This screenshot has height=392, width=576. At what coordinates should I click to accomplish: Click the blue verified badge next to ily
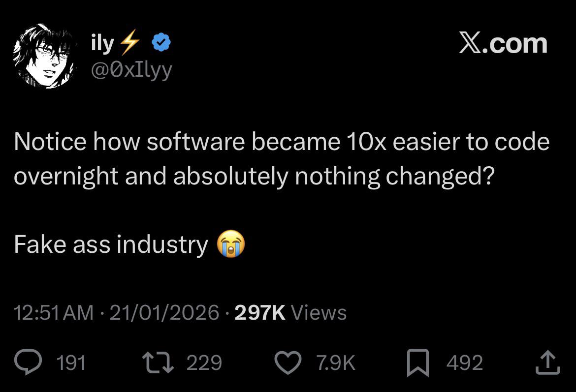click(161, 42)
